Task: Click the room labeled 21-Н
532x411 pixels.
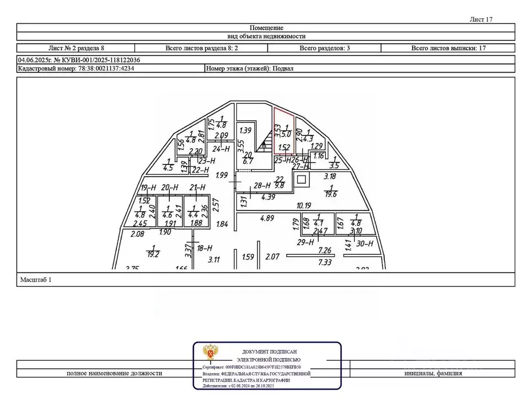Action: coord(197,187)
